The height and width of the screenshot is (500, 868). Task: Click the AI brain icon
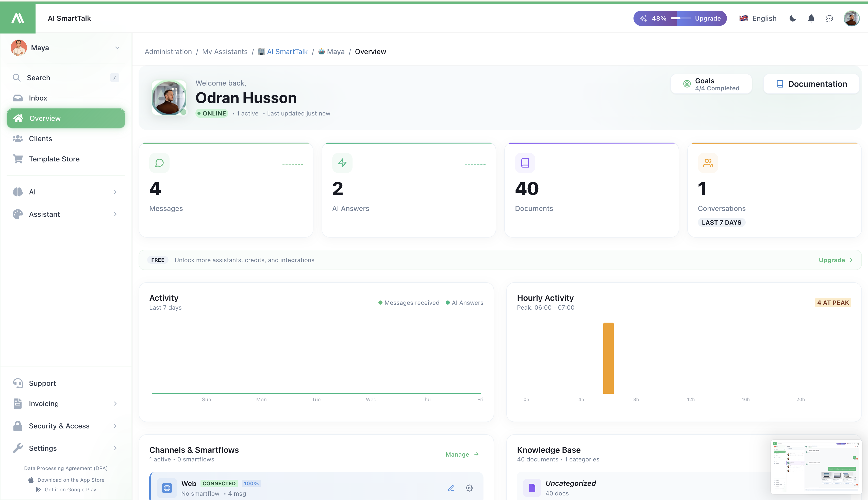click(x=18, y=192)
